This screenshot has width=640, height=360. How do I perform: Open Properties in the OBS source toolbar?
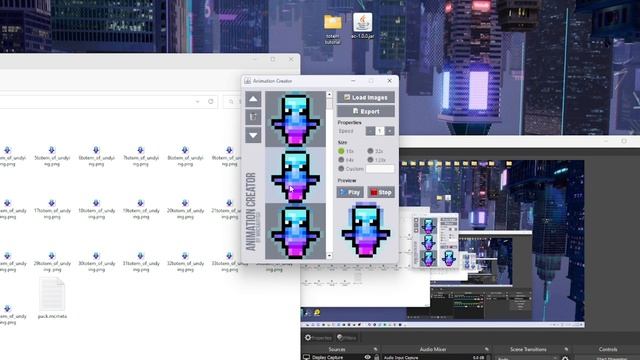pyautogui.click(x=318, y=338)
